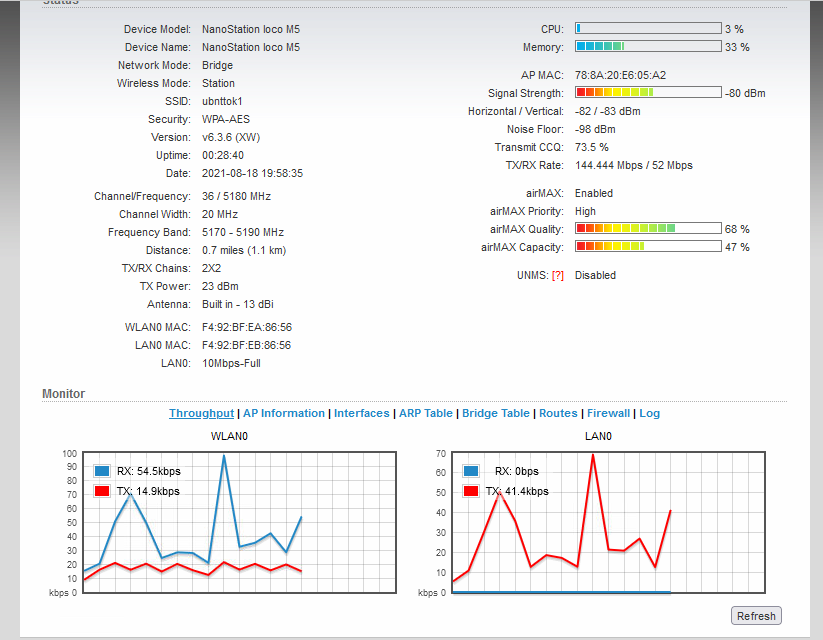The image size is (823, 640).
Task: Switch to the AP Information view
Action: pyautogui.click(x=284, y=413)
